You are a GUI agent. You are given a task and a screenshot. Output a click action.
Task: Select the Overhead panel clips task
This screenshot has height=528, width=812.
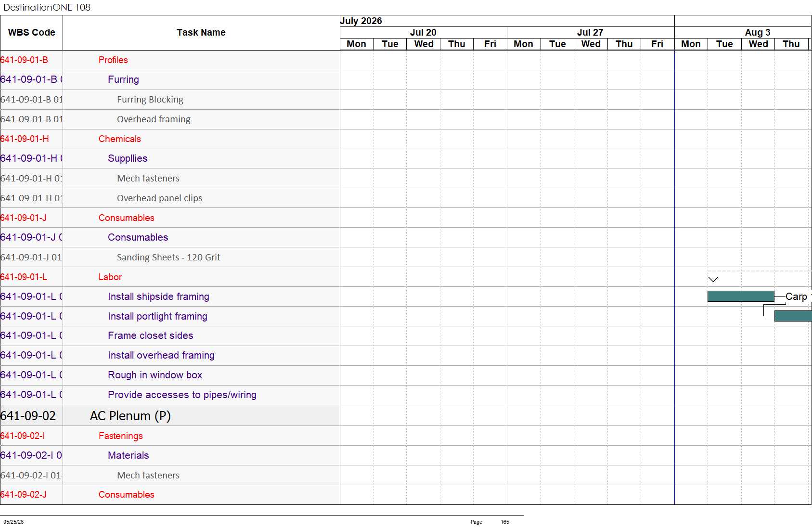[x=159, y=198]
